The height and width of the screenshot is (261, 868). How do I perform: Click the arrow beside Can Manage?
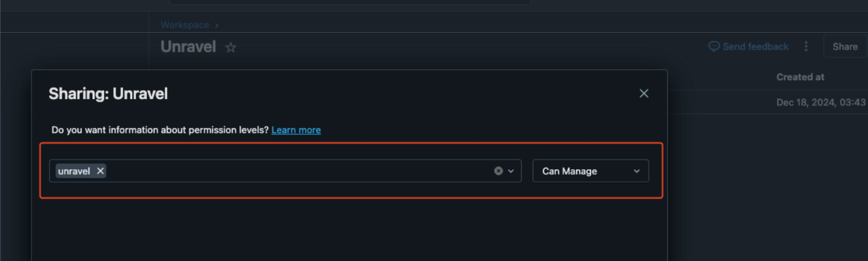(636, 171)
